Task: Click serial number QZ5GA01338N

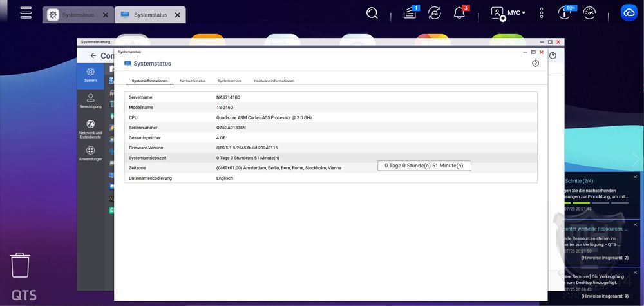Action: 231,128
